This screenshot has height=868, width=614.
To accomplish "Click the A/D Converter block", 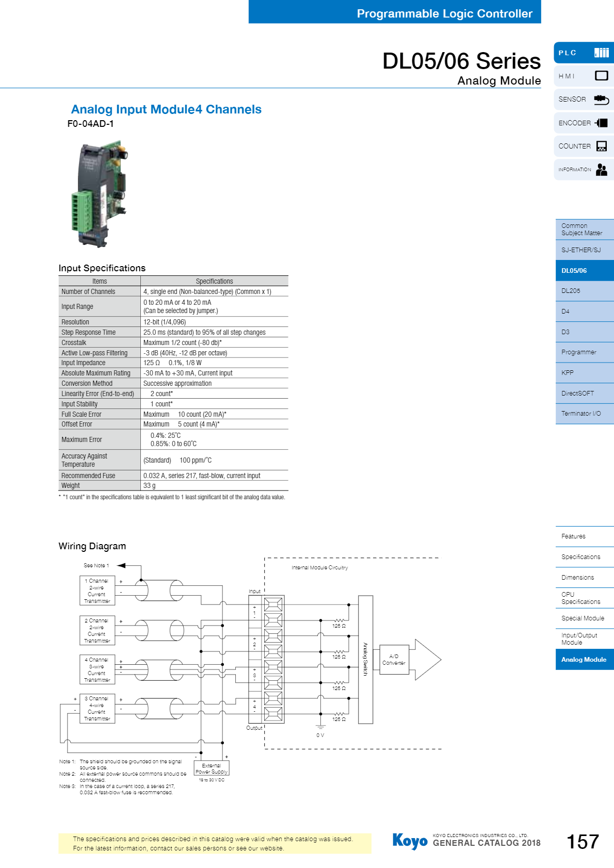I will pos(394,660).
